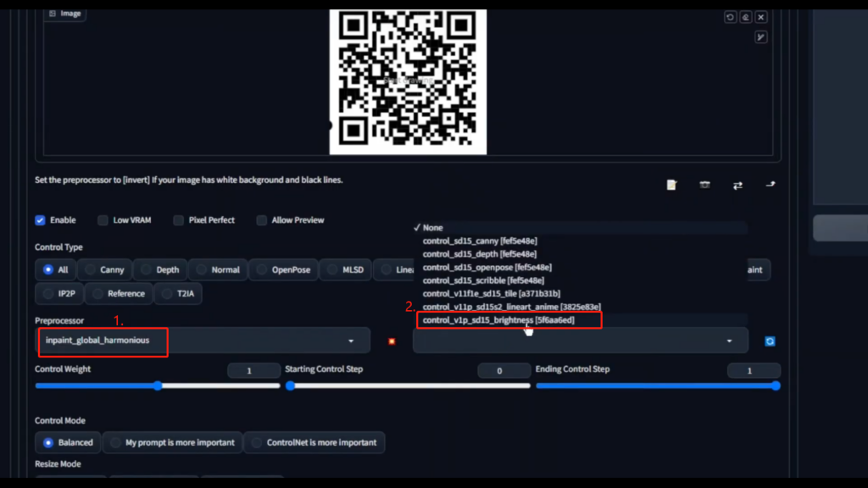Select the IP2P control type
Image resolution: width=868 pixels, height=488 pixels.
[x=59, y=294]
